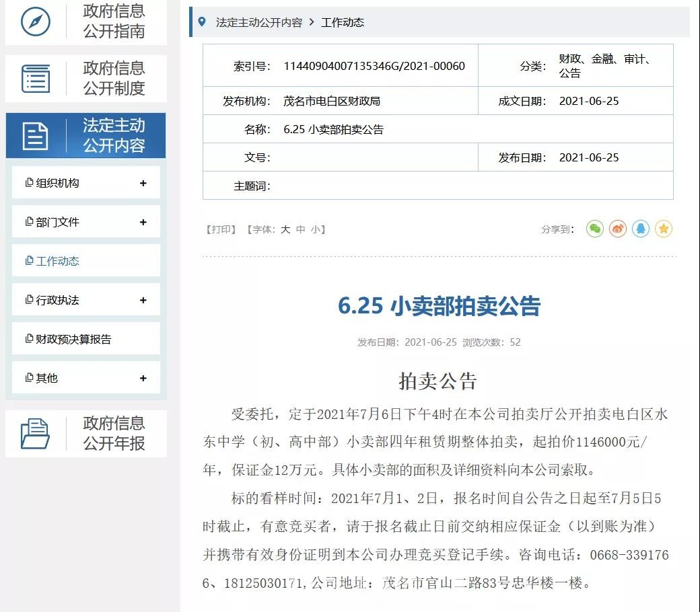Click the name field 6.25 小卖部拍卖公告
The width and height of the screenshot is (700, 612).
[333, 129]
